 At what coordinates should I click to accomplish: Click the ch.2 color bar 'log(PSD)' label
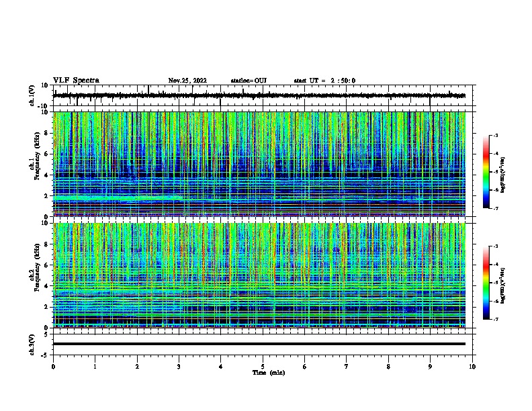tap(502, 285)
